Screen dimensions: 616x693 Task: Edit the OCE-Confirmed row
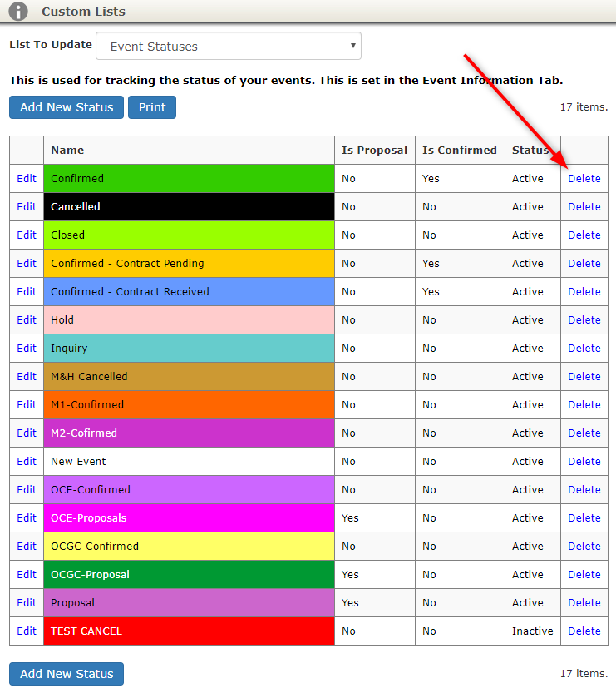pyautogui.click(x=27, y=490)
